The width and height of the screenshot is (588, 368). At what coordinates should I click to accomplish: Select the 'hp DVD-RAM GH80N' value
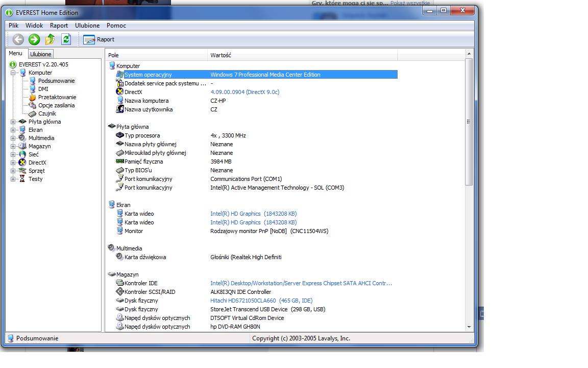click(x=235, y=327)
